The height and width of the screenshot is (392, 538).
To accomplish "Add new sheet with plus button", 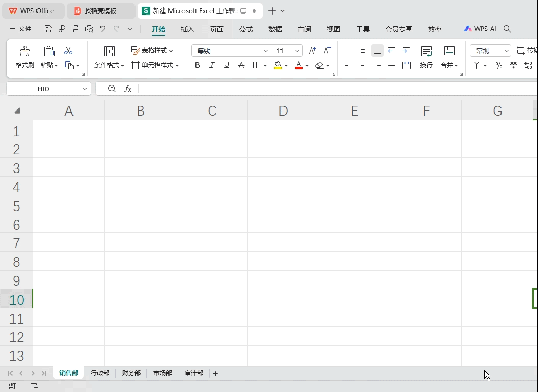I will point(215,373).
